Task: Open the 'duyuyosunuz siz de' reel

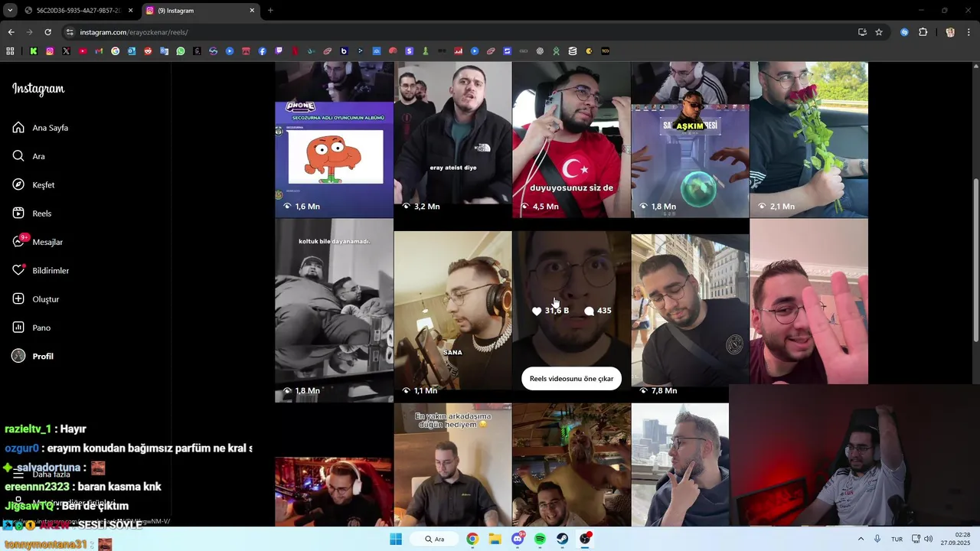Action: [x=571, y=140]
